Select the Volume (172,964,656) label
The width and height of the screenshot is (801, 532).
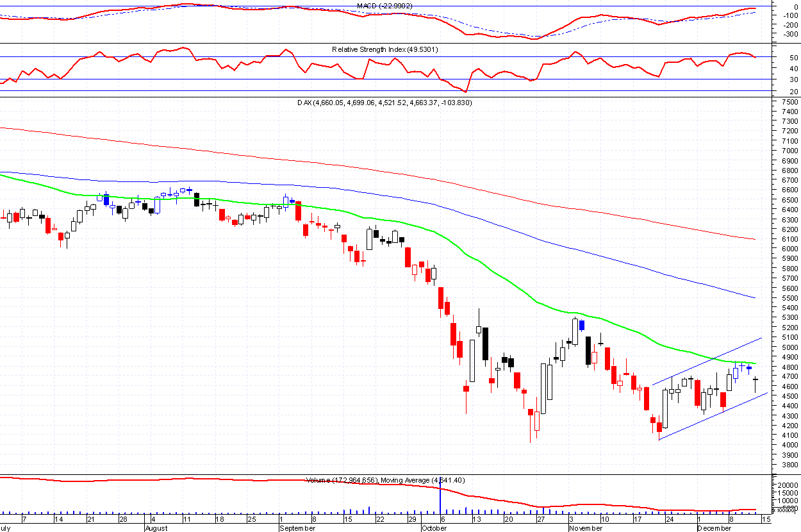tap(341, 480)
